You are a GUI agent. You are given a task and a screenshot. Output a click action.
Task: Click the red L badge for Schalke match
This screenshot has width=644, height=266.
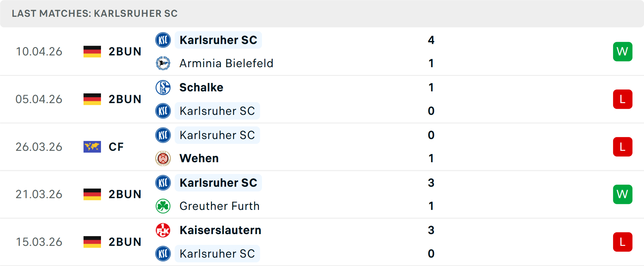click(623, 99)
